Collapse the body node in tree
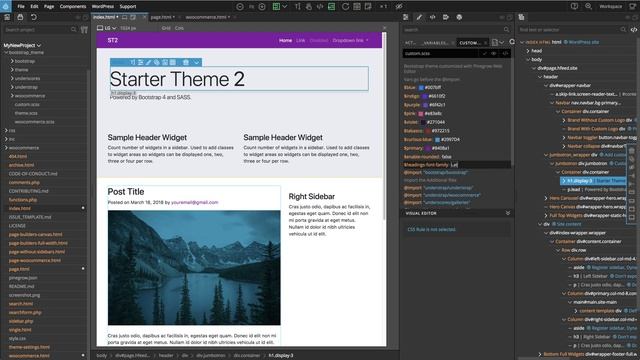Screen dimensions: 640x360 point(528,60)
